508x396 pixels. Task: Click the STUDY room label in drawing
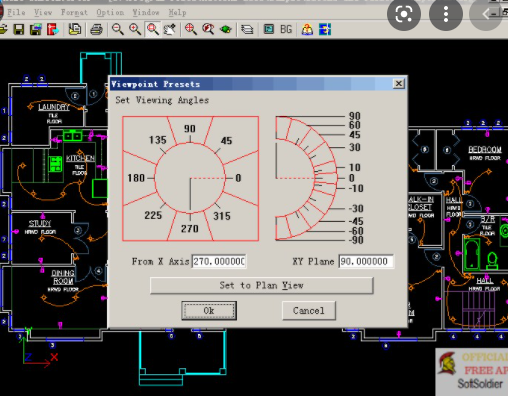[x=40, y=223]
